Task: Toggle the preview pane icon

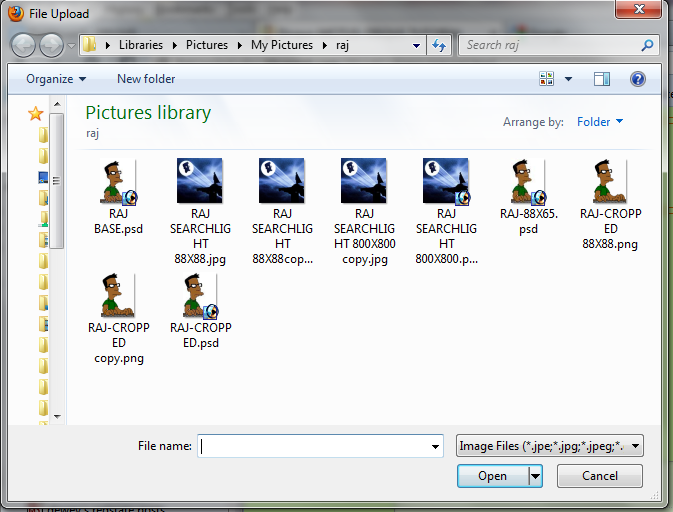Action: coord(602,79)
